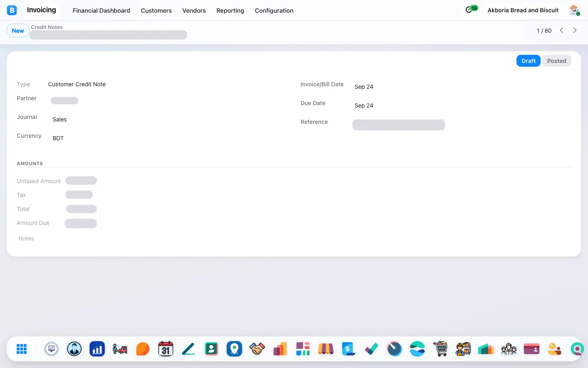Open the colorful tiles dashboard app

(303, 349)
